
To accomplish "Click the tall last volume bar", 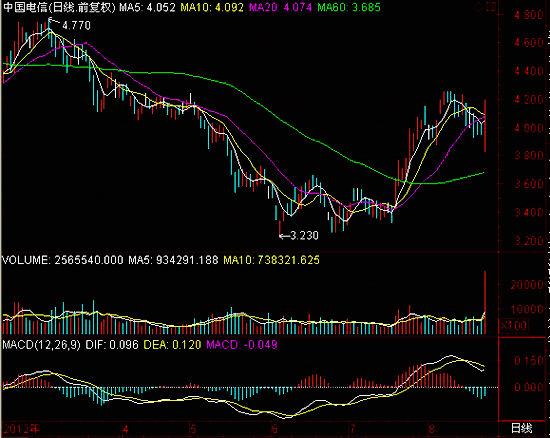I will (x=485, y=302).
